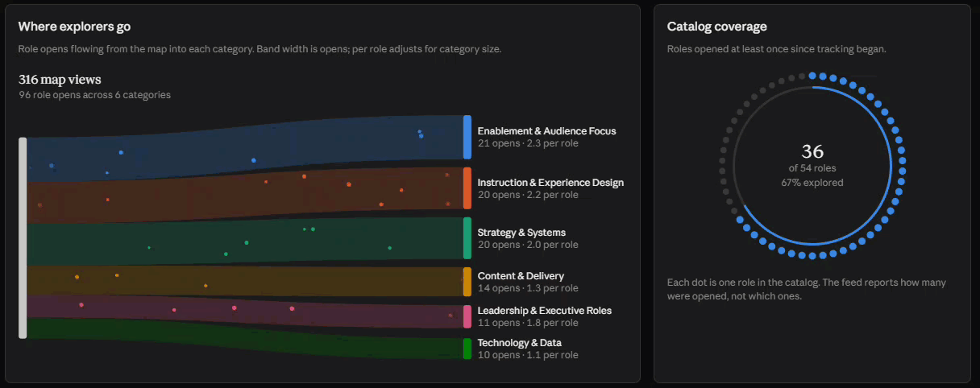Image resolution: width=980 pixels, height=388 pixels.
Task: Click the '316 map views' total
Action: pos(60,80)
